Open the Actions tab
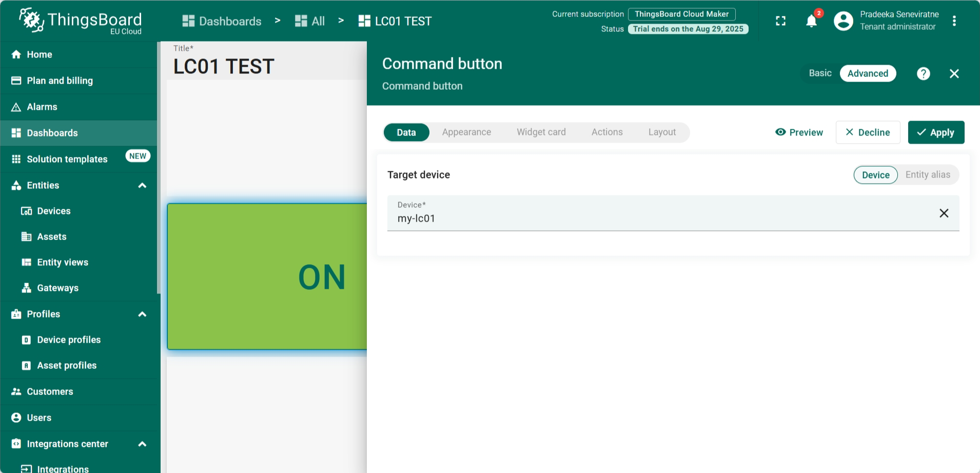980x473 pixels. (x=607, y=132)
